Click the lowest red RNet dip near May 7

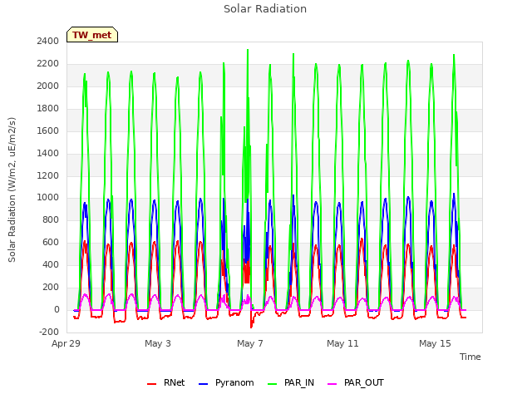(251, 327)
